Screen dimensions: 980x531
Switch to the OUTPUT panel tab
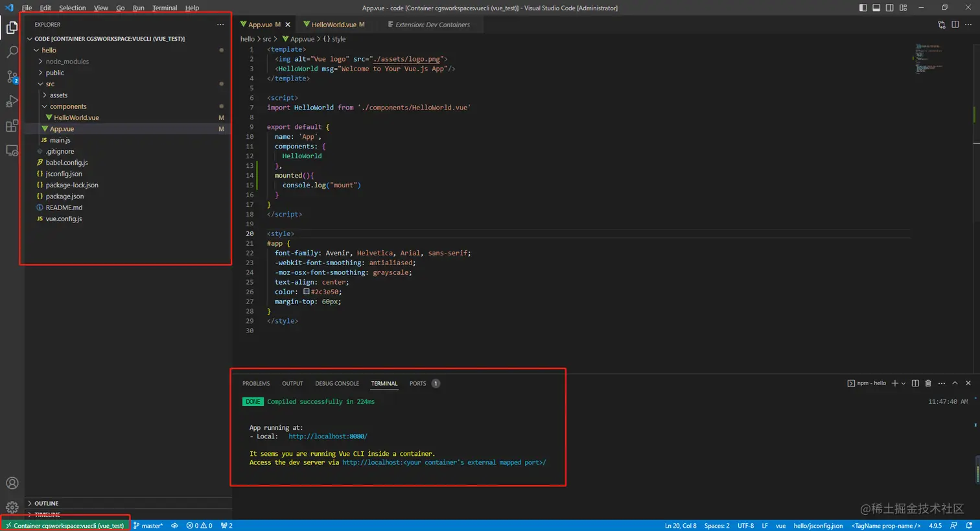tap(292, 383)
